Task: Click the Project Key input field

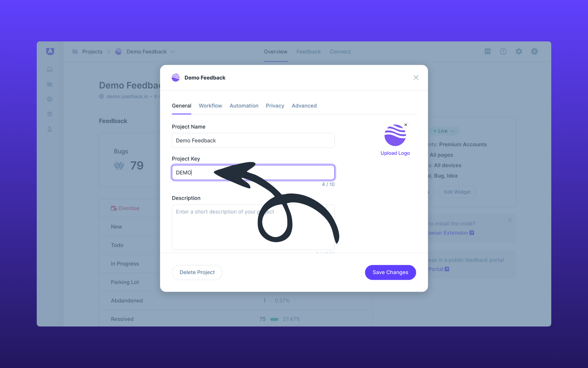Action: click(253, 172)
